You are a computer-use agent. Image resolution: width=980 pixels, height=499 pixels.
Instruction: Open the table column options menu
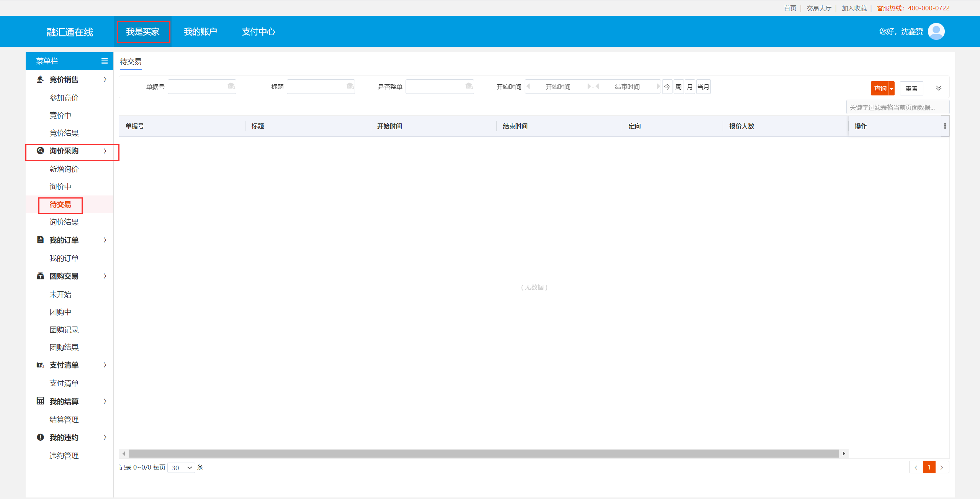pos(945,126)
